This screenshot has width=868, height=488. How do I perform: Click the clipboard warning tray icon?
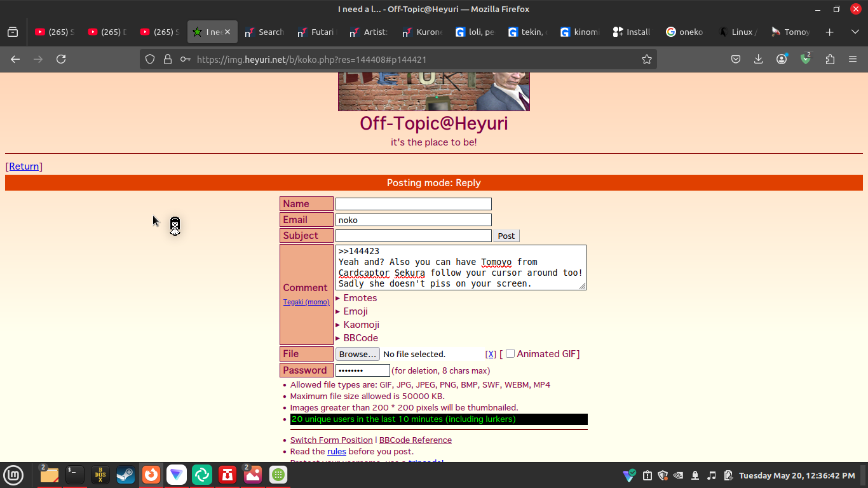coord(648,475)
